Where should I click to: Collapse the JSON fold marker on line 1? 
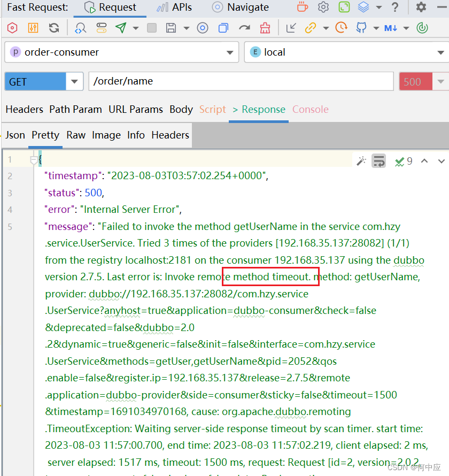tap(33, 159)
